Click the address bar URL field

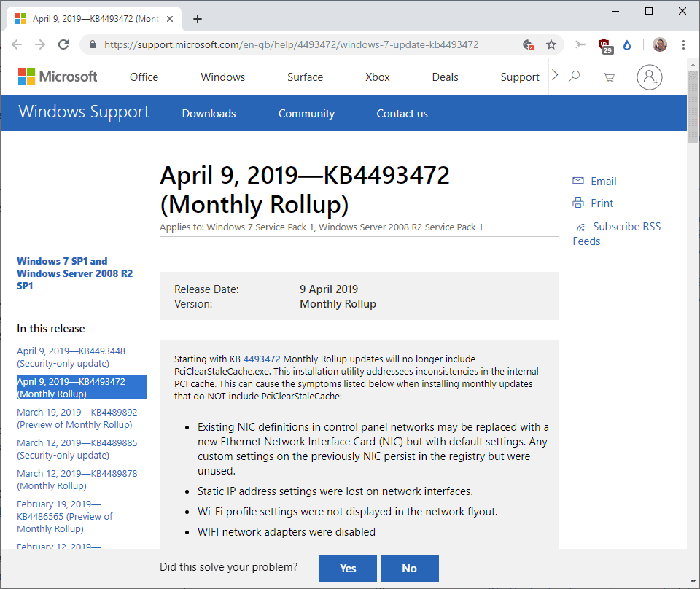coord(292,44)
